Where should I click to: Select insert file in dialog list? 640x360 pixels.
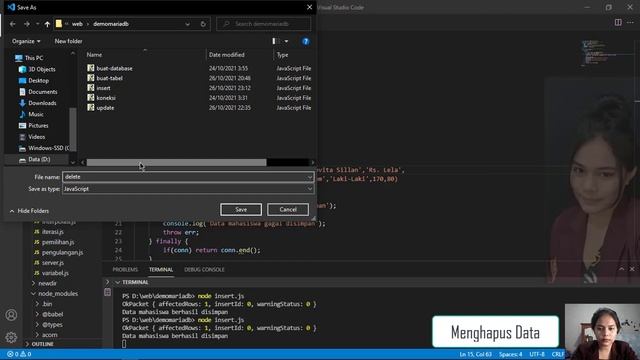point(103,88)
